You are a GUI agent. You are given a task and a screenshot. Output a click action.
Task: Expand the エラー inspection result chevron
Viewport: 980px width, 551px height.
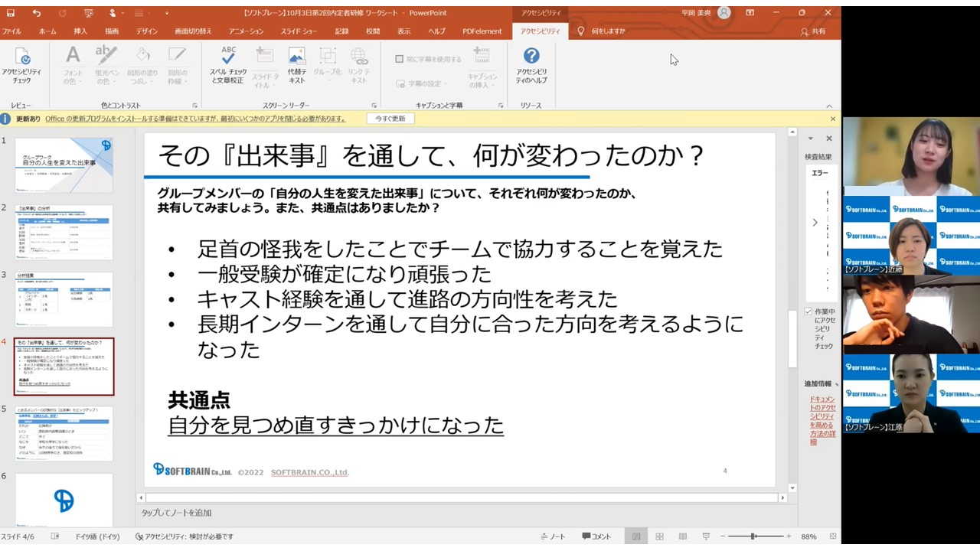point(815,223)
